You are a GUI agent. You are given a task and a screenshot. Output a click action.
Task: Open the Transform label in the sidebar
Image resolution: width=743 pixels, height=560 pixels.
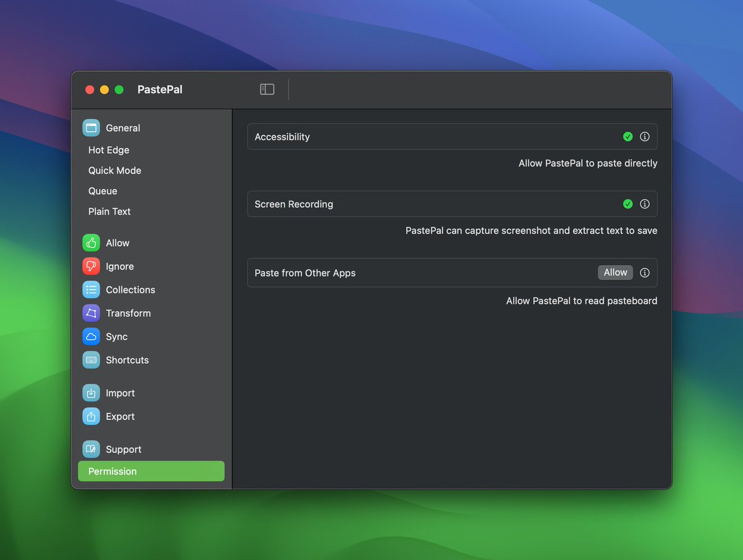pyautogui.click(x=128, y=313)
